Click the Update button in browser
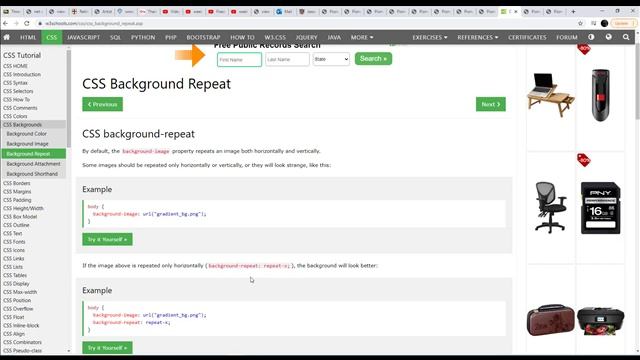 coord(624,24)
